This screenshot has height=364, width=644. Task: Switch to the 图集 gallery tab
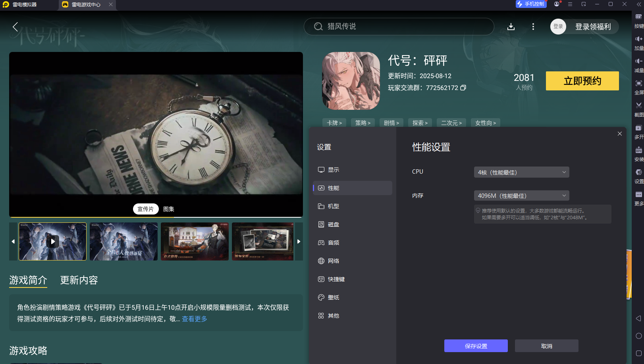(168, 209)
